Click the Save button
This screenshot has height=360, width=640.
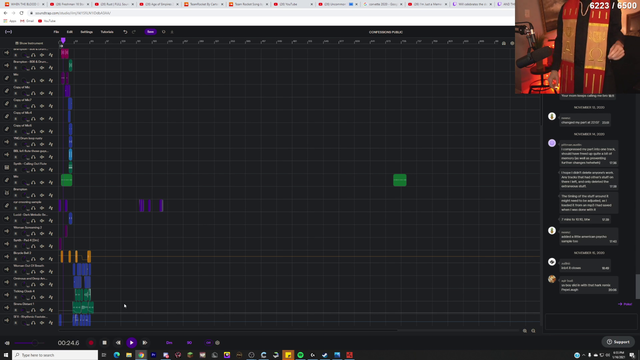[150, 32]
